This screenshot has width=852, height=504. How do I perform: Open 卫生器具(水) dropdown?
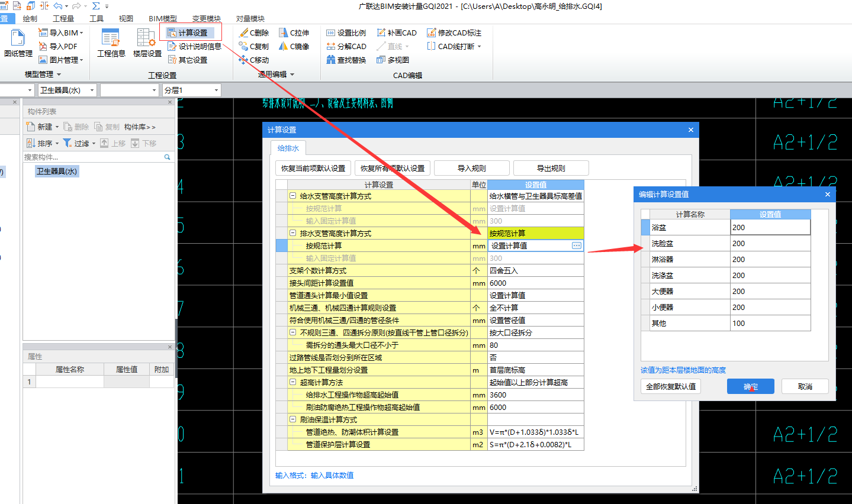pyautogui.click(x=92, y=90)
